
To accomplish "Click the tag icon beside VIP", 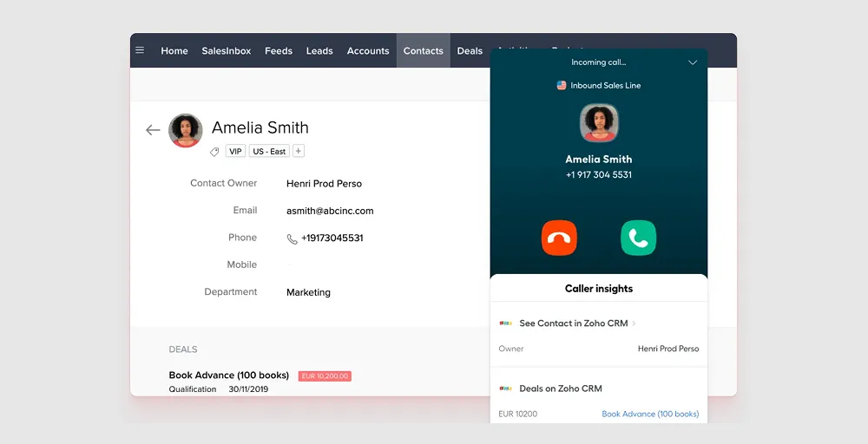I will coord(214,152).
